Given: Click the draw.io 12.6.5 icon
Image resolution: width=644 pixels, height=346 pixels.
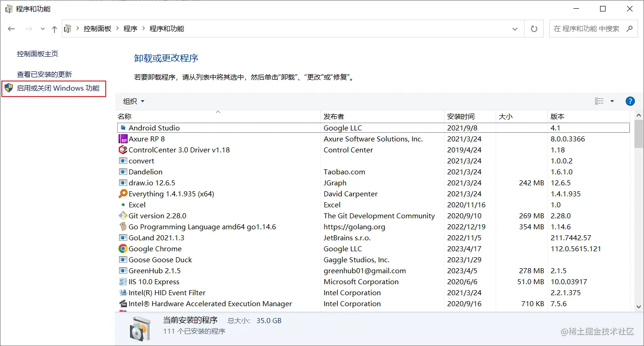Looking at the screenshot, I should tap(123, 183).
